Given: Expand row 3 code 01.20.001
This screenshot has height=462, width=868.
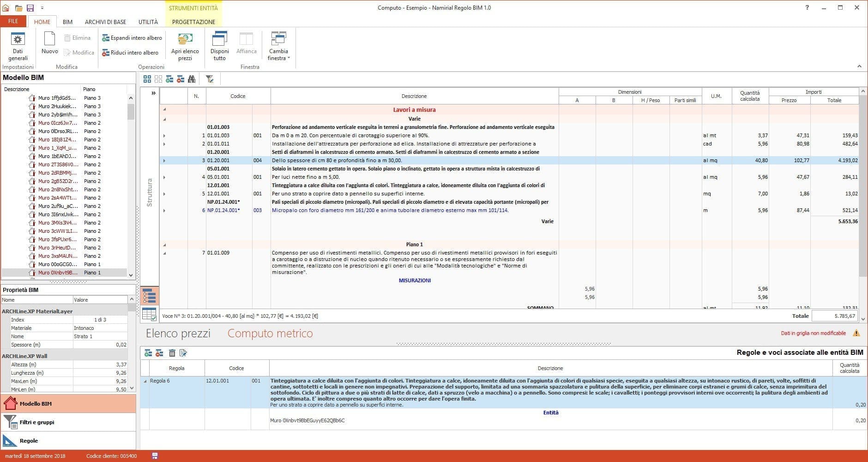Looking at the screenshot, I should (164, 160).
